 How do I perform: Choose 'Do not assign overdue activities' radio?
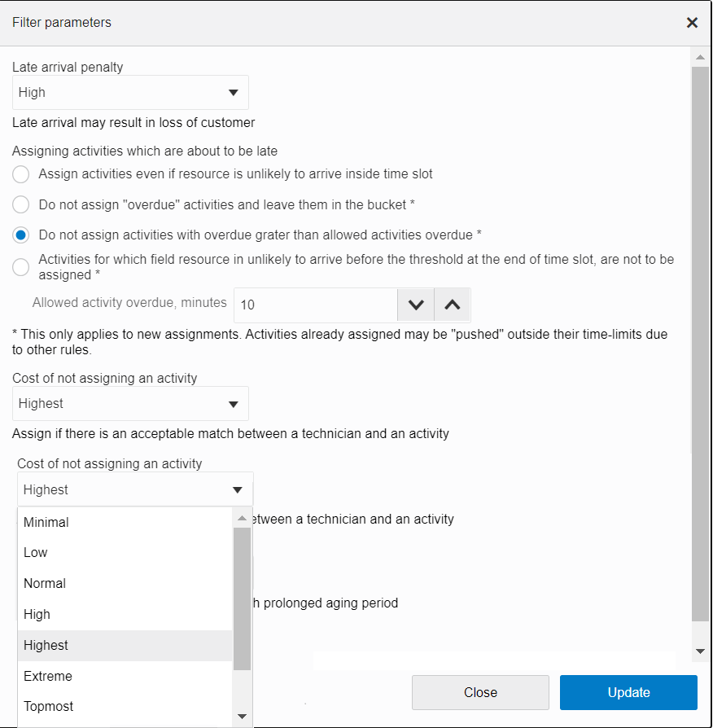(x=22, y=204)
